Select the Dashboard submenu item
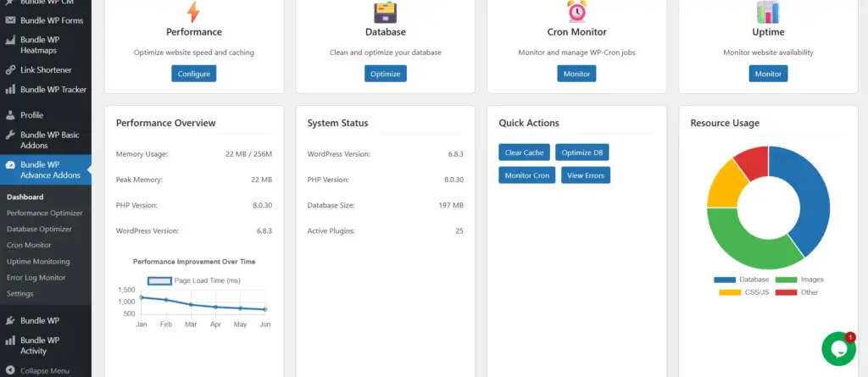Viewport: 868px width, 377px height. (x=25, y=197)
